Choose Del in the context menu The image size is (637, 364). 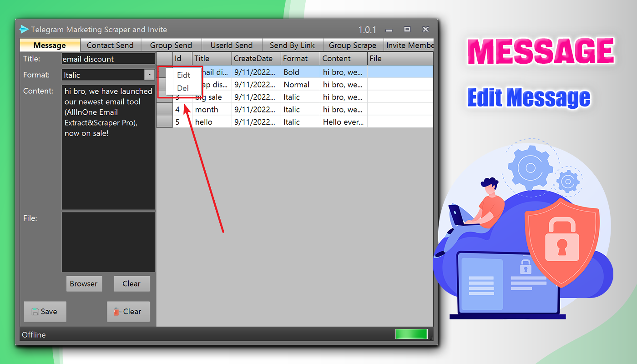(x=183, y=88)
